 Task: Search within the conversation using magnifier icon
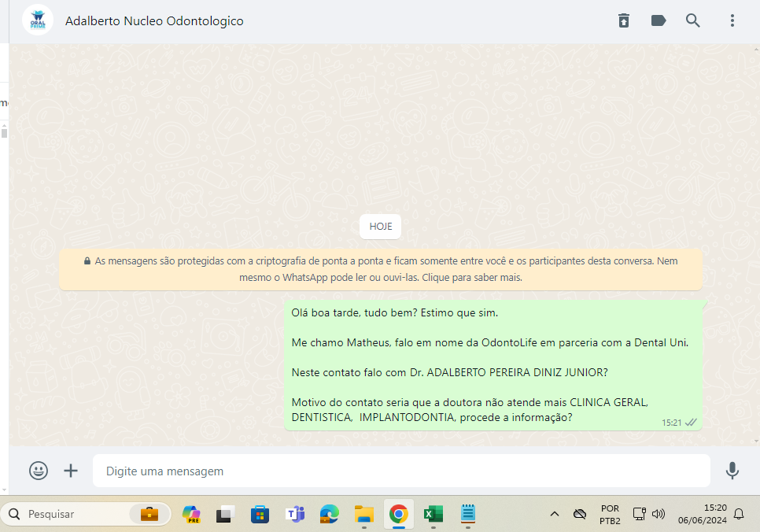692,20
